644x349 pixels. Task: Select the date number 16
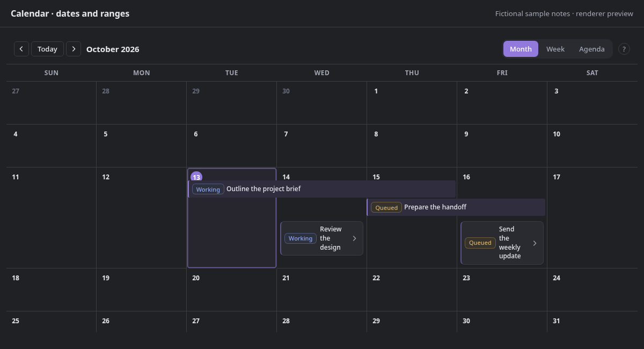[466, 177]
